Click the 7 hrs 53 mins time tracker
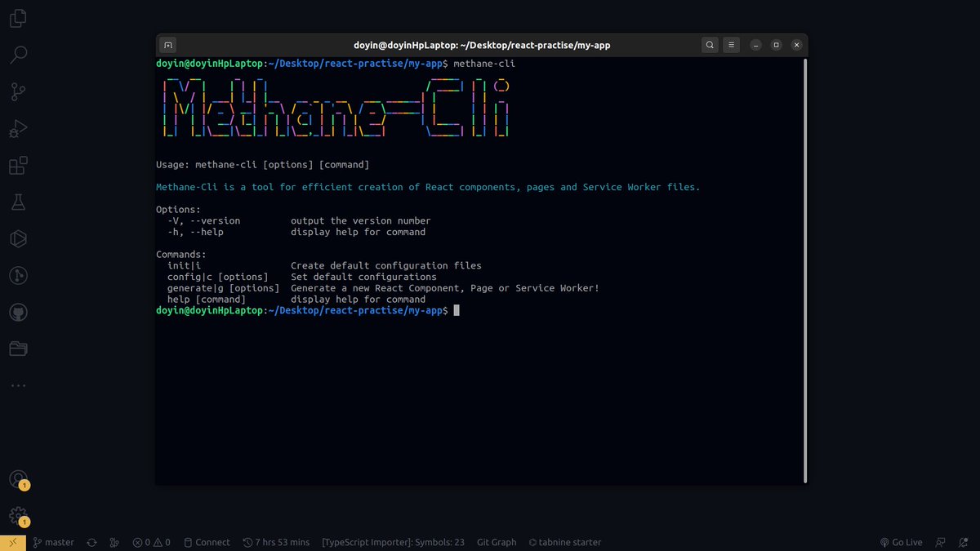The image size is (980, 551). point(276,542)
